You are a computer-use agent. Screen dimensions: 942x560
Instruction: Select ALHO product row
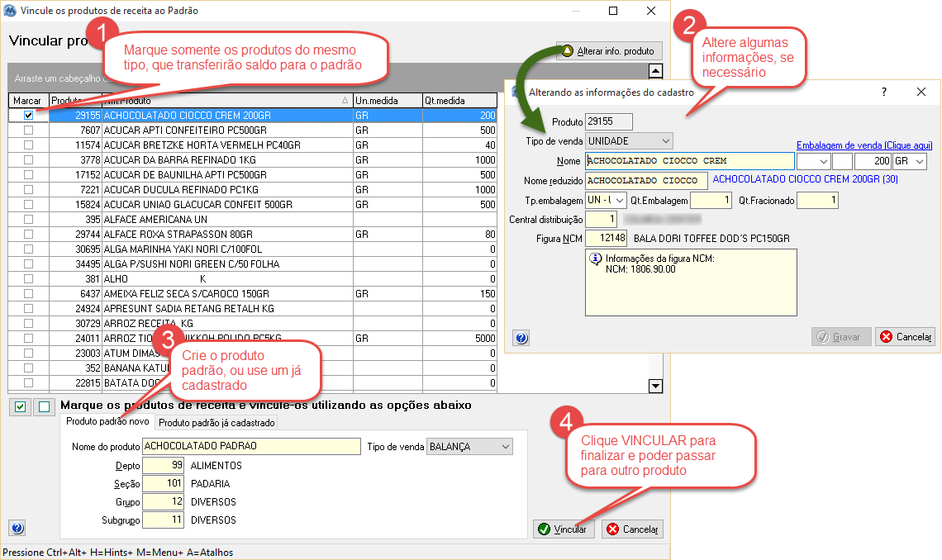coord(252,278)
